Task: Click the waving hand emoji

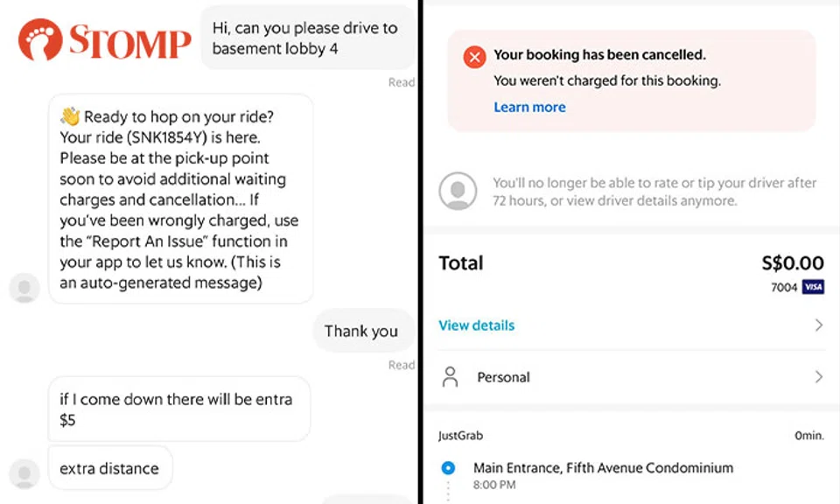Action: click(70, 117)
